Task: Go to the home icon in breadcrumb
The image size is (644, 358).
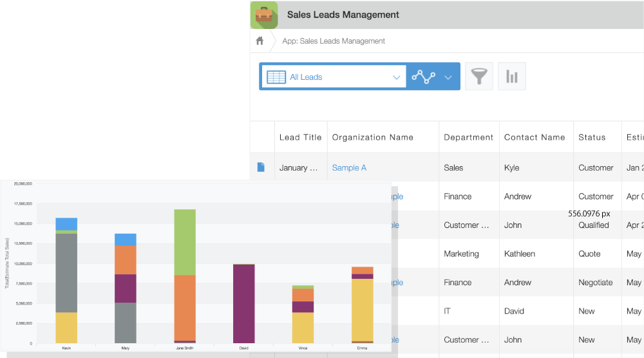Action: click(260, 41)
